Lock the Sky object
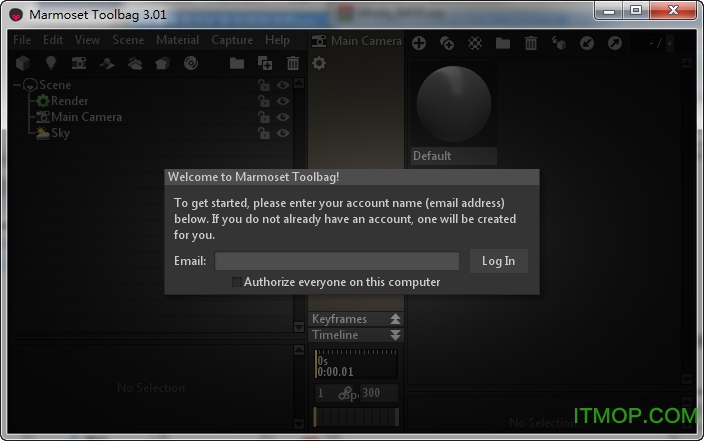Image resolution: width=704 pixels, height=441 pixels. pos(264,133)
